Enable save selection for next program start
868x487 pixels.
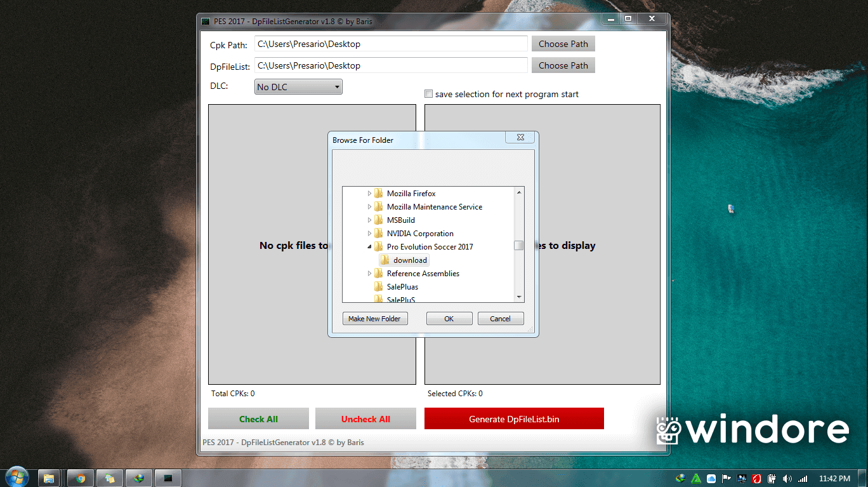click(x=428, y=94)
